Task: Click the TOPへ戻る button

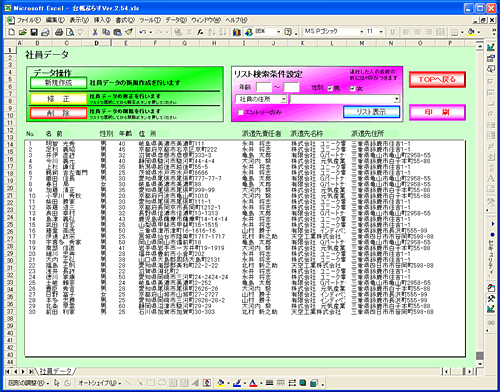Action: pos(437,79)
